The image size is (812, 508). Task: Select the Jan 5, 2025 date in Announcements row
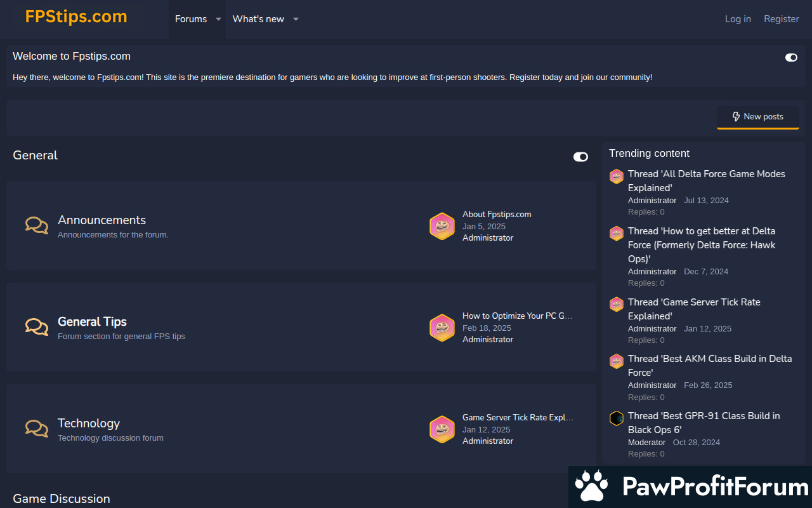pos(484,227)
